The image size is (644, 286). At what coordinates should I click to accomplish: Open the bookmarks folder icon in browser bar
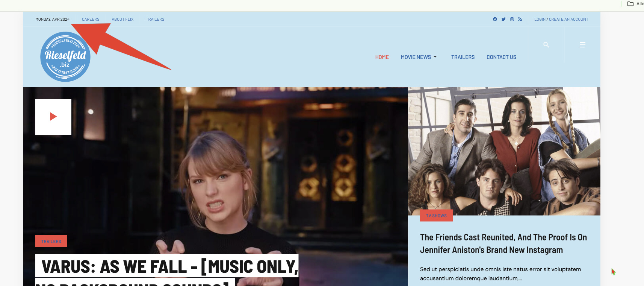coord(630,4)
